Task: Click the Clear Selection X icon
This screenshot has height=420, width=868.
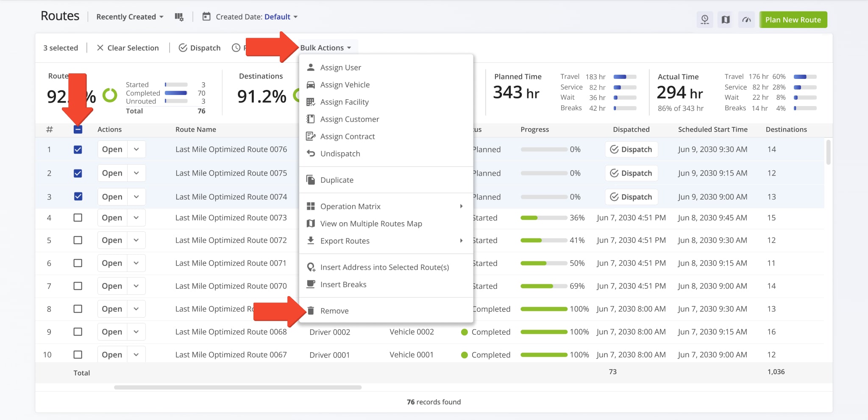Action: coord(100,48)
